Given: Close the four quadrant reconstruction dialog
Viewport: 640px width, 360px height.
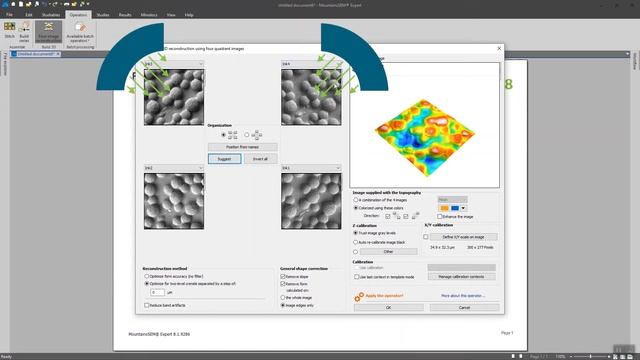Looking at the screenshot, I should [499, 48].
